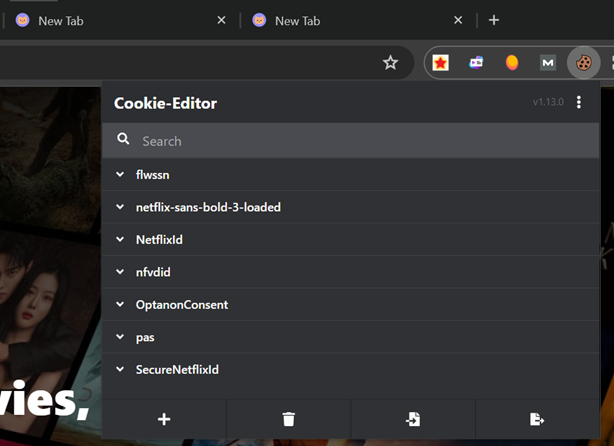Screen dimensions: 614x446
Task: Open the video recorder extension icon
Action: [476, 63]
